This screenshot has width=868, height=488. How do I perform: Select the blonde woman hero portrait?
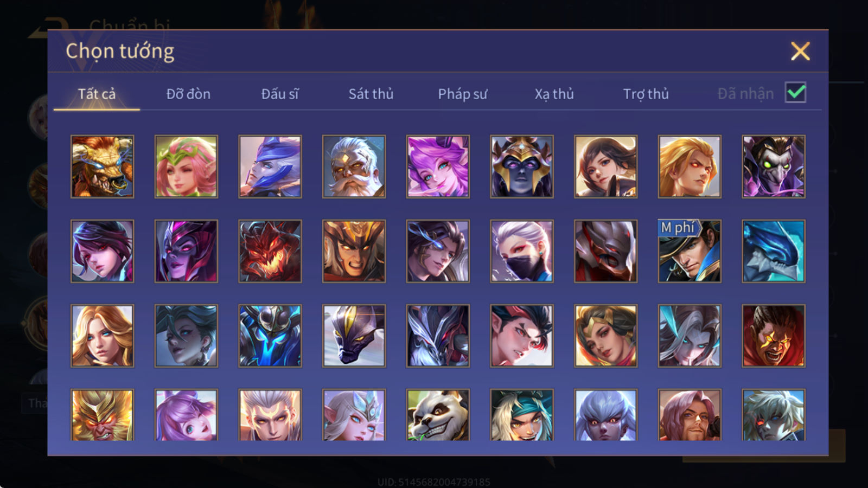click(x=102, y=336)
